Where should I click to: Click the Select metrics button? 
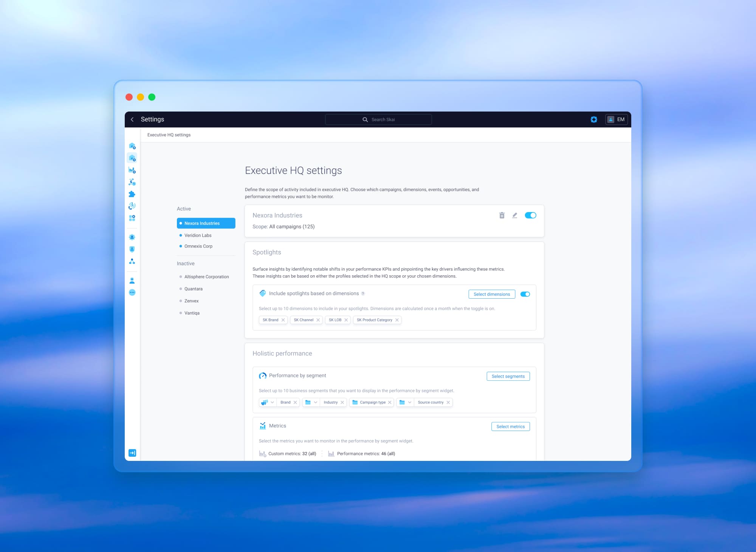510,426
